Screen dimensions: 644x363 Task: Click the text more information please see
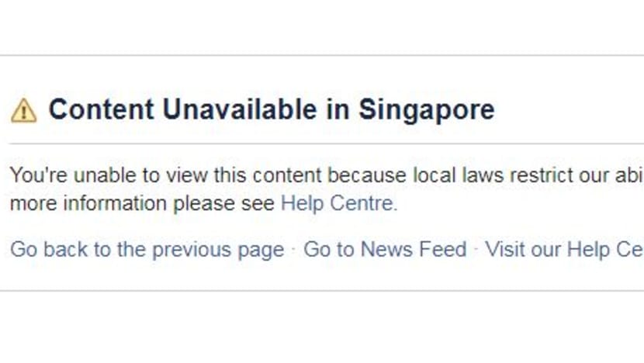coord(142,204)
